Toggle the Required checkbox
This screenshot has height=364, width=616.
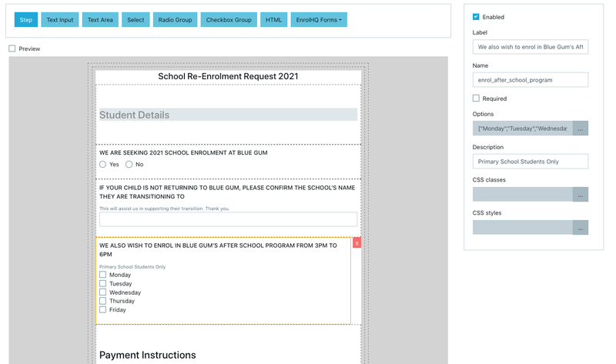tap(476, 99)
